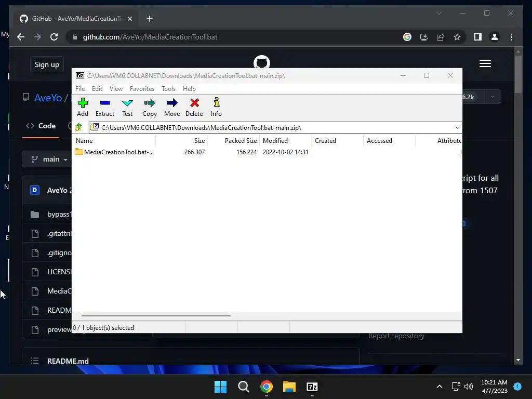Show hidden tray icons chevron
The height and width of the screenshot is (399, 532).
[x=439, y=387]
